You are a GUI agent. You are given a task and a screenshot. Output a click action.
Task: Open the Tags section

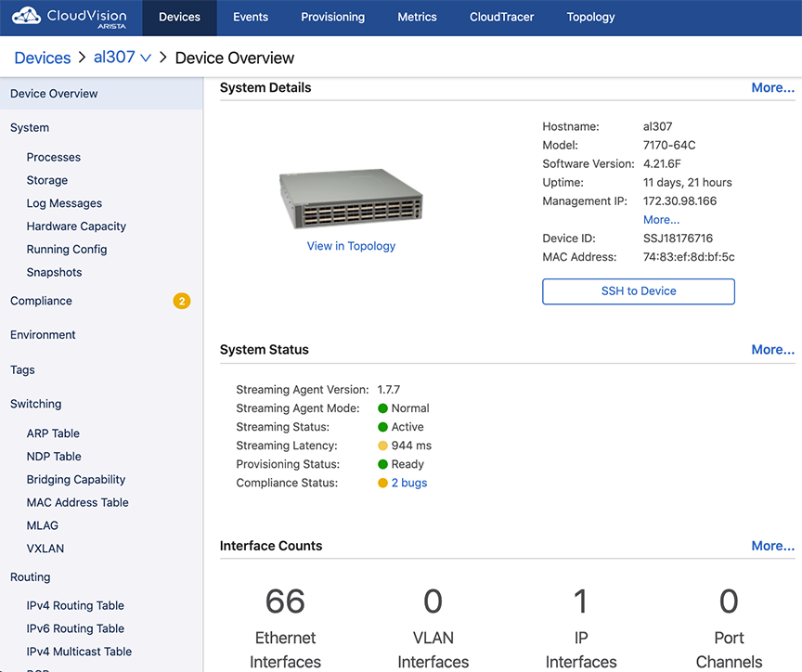pyautogui.click(x=22, y=369)
